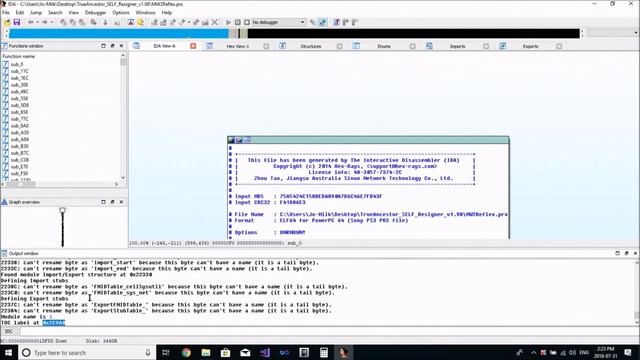Viewport: 640px width, 360px height.
Task: Click the Output window vertical scrollbar
Action: [636, 292]
